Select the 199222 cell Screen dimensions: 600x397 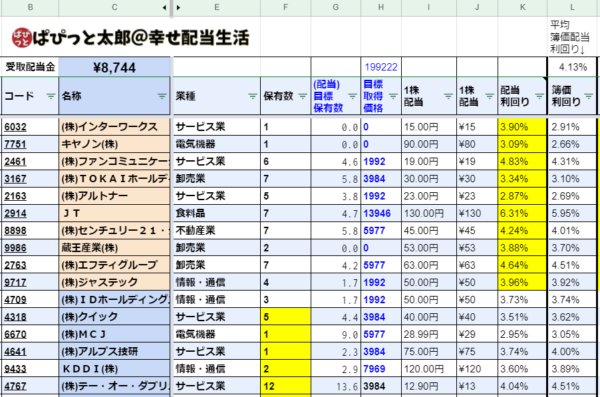[381, 67]
